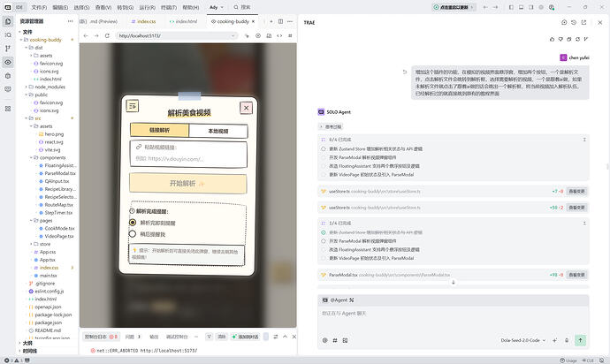Switch to the 本地视频 tab in modal
610x364 pixels.
[218, 131]
